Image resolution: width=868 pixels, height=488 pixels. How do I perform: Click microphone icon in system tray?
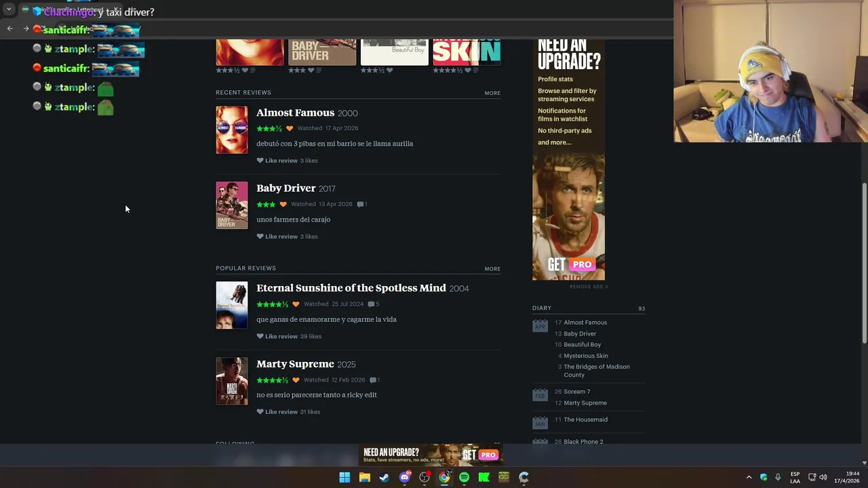pos(778,477)
